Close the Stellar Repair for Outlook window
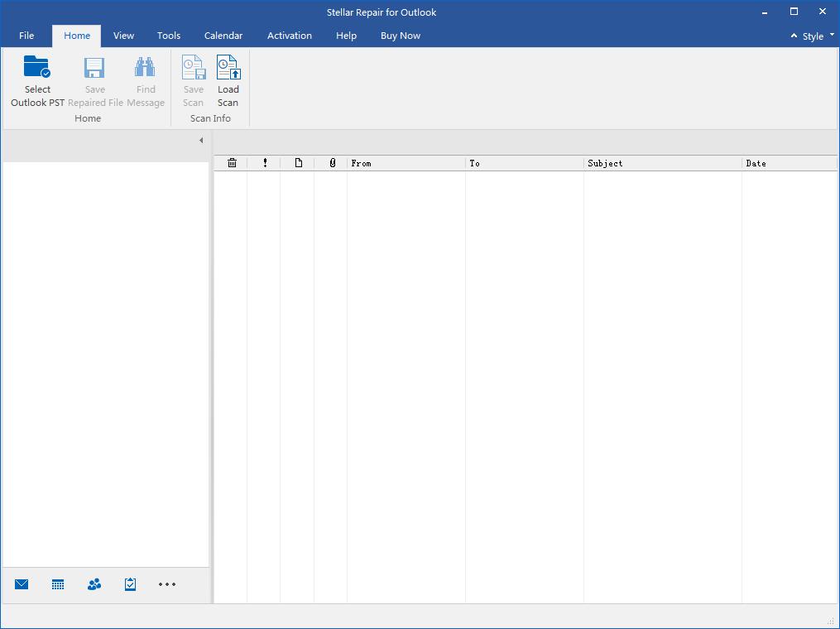Screen dimensions: 840x629 tap(823, 12)
